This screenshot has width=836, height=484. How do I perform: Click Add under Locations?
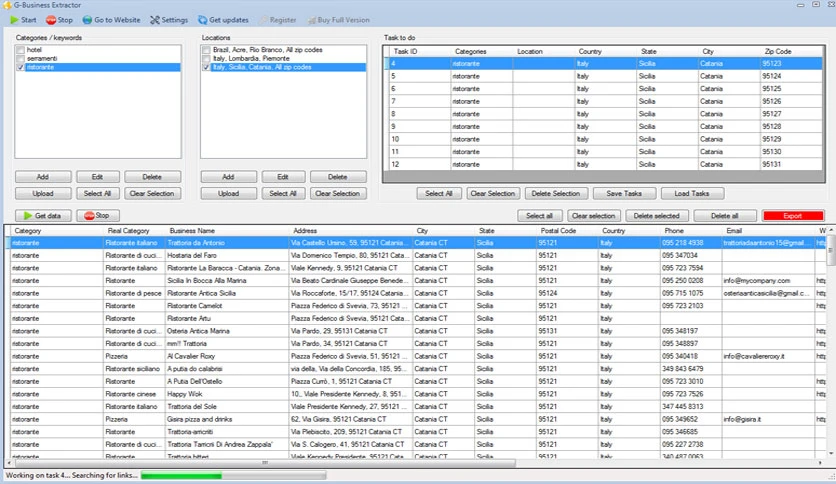click(228, 176)
